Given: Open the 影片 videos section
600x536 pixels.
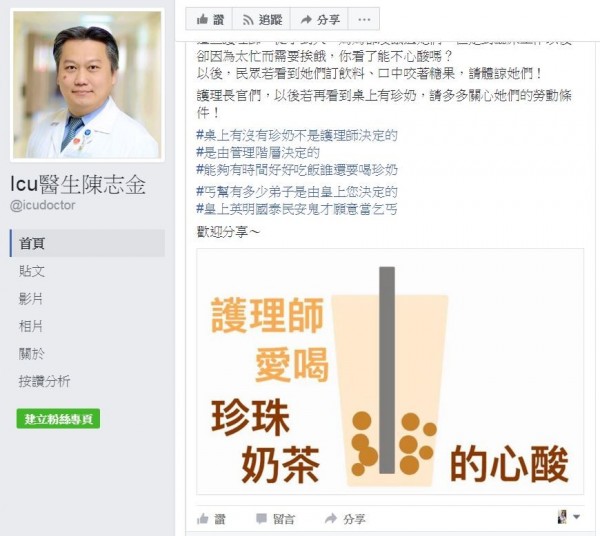Looking at the screenshot, I should [31, 298].
